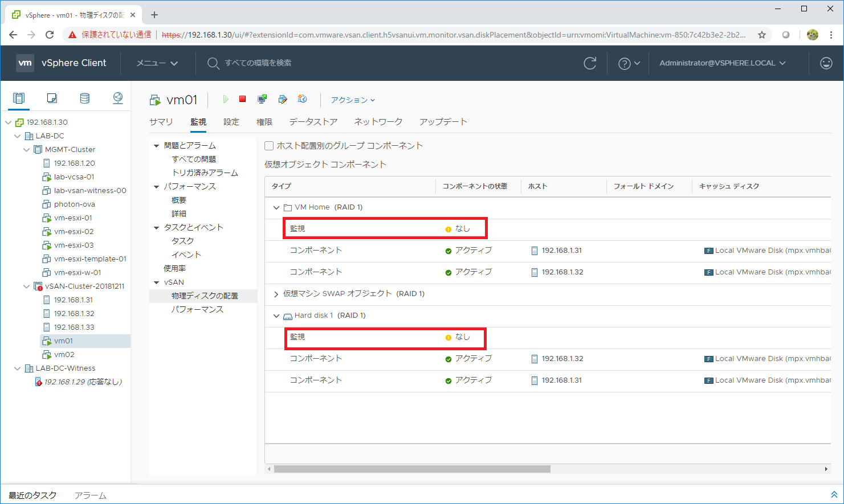Click the green power on VM icon
This screenshot has height=504, width=844.
click(x=226, y=99)
